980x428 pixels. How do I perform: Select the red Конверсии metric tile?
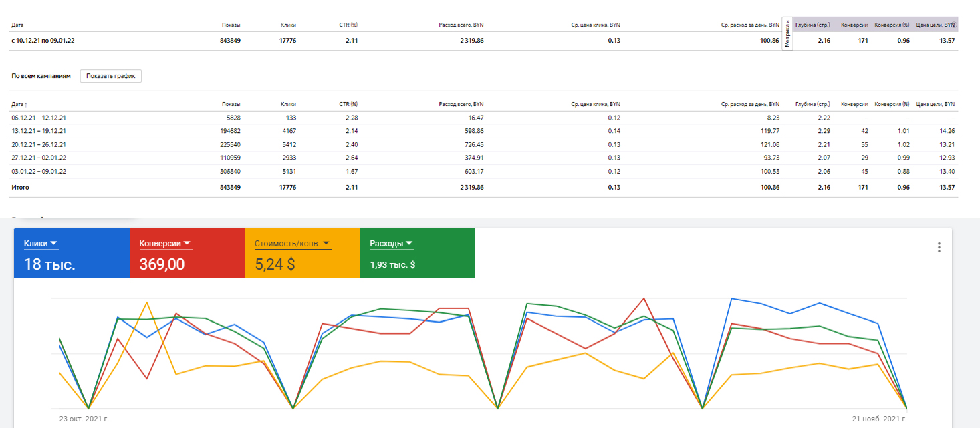coord(187,254)
